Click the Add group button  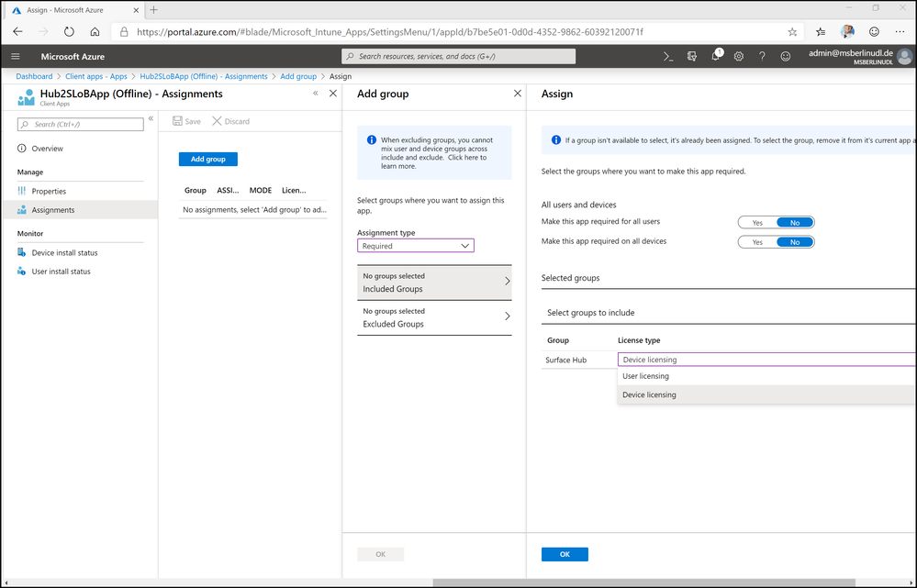tap(208, 159)
